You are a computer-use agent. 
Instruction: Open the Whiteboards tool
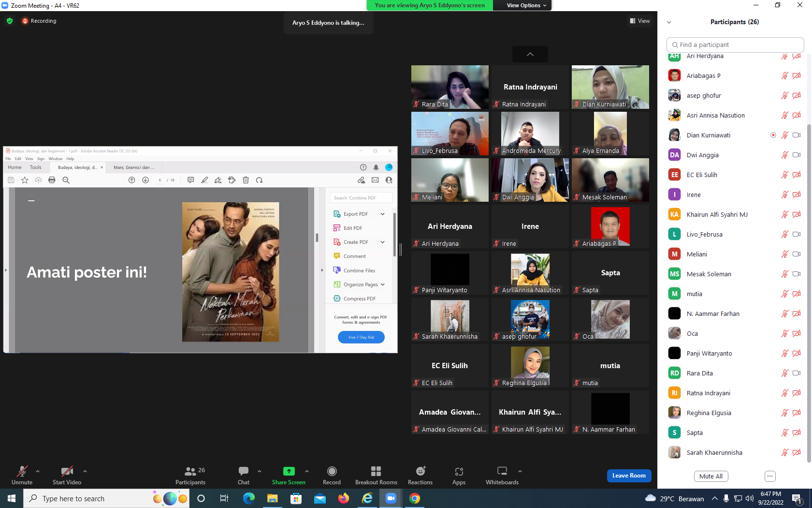[502, 475]
